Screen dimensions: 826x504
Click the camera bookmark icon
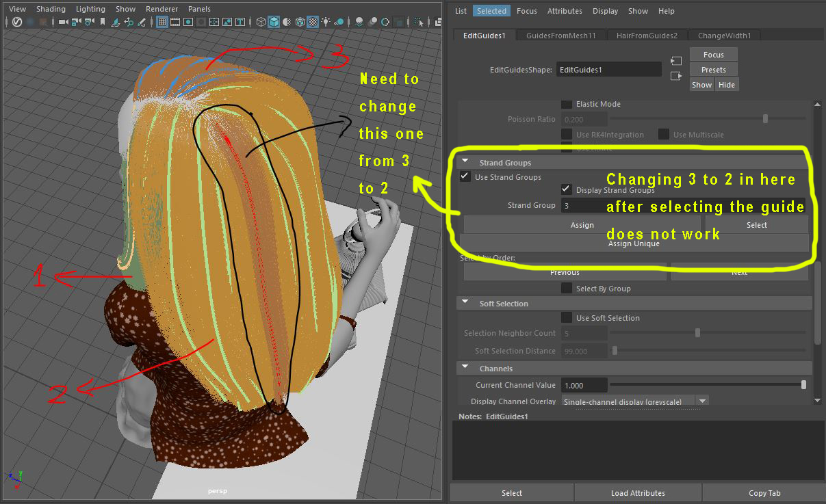tap(103, 22)
